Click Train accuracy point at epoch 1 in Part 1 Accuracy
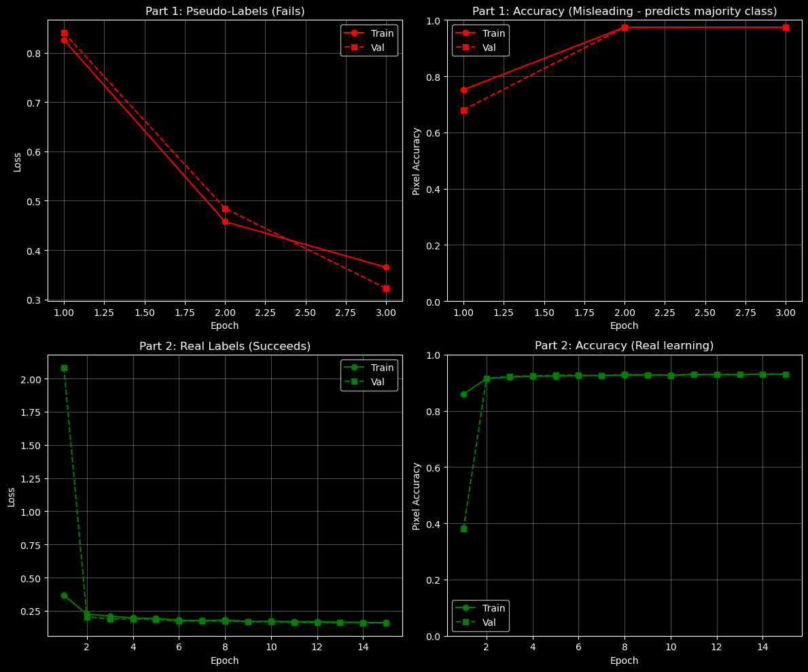Screen dimensions: 808x672 [x=463, y=90]
